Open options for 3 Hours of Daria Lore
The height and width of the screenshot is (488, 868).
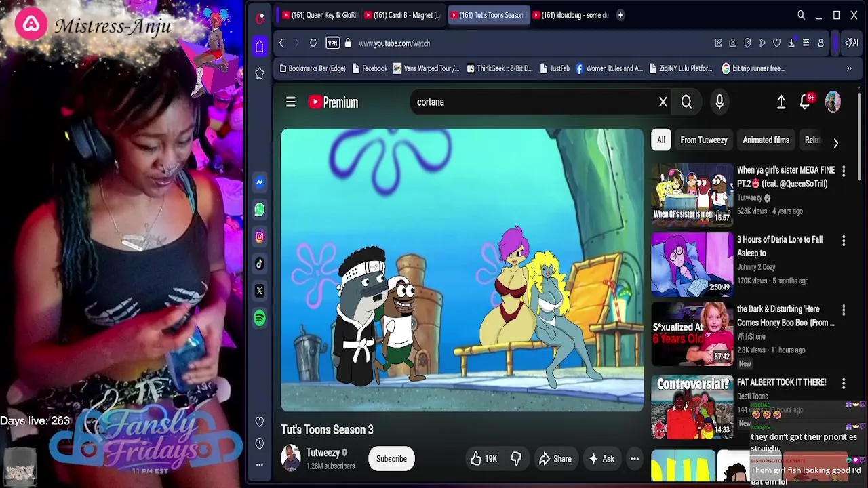point(844,241)
